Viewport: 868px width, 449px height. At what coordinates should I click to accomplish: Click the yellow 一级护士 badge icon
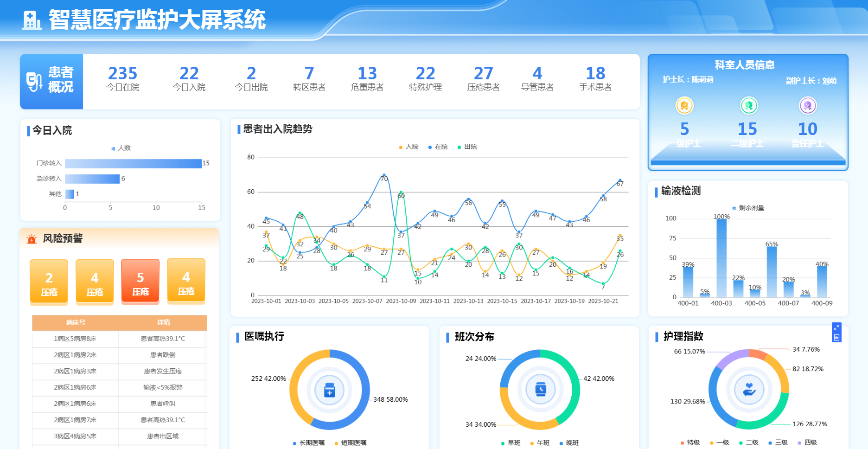pyautogui.click(x=684, y=106)
